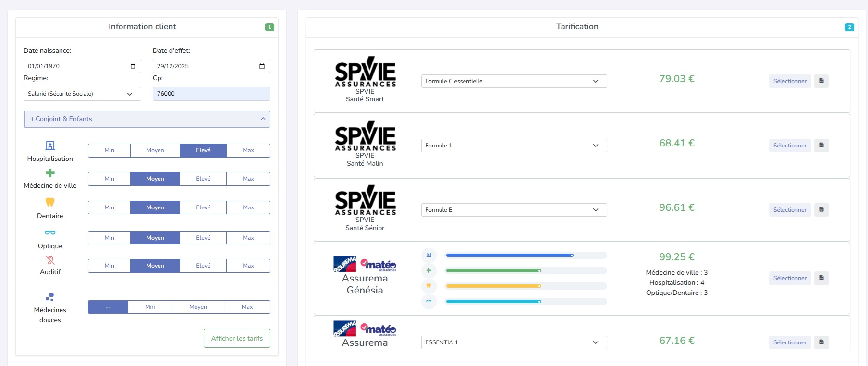This screenshot has height=366, width=868.
Task: Open the document icon for SPVIE Santé Malin
Action: pyautogui.click(x=821, y=145)
